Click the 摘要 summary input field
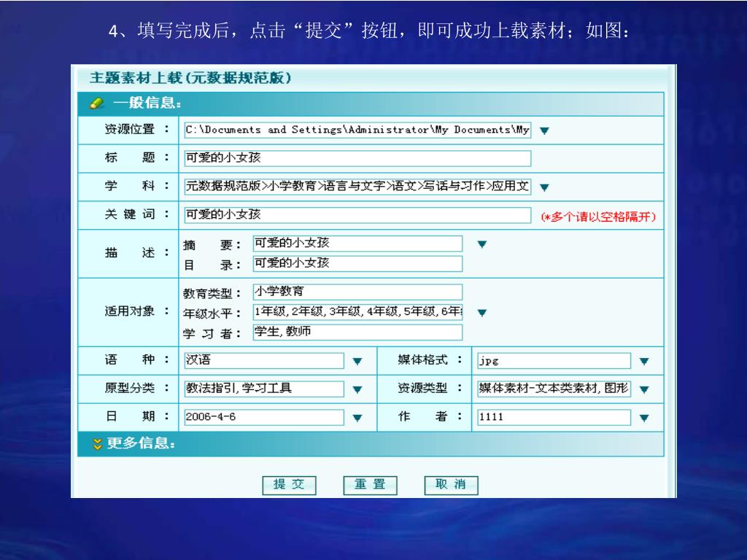Screen dimensions: 747x560 click(357, 244)
